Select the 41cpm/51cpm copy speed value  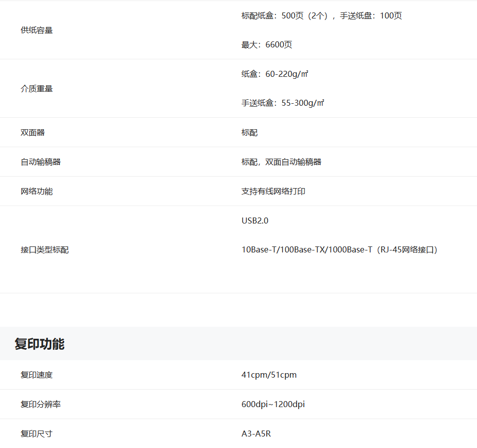point(269,375)
